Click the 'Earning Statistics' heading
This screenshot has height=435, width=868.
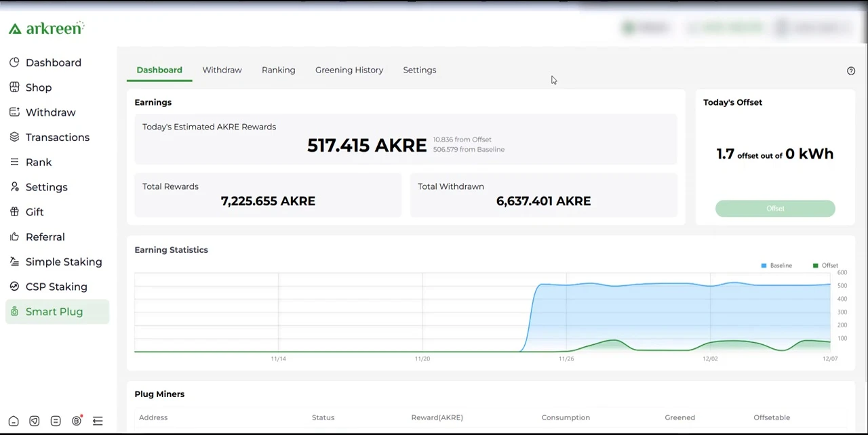pyautogui.click(x=171, y=250)
